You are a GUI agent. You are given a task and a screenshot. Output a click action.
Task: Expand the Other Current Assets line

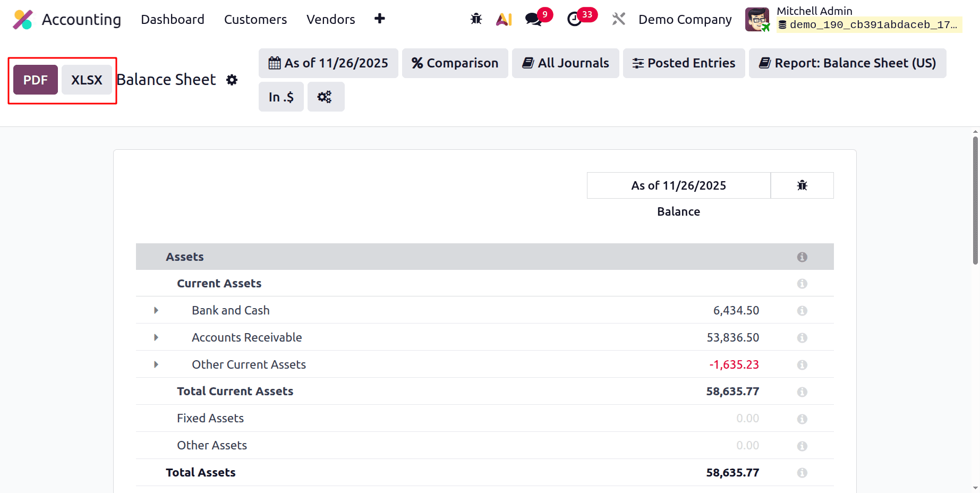[x=156, y=364]
